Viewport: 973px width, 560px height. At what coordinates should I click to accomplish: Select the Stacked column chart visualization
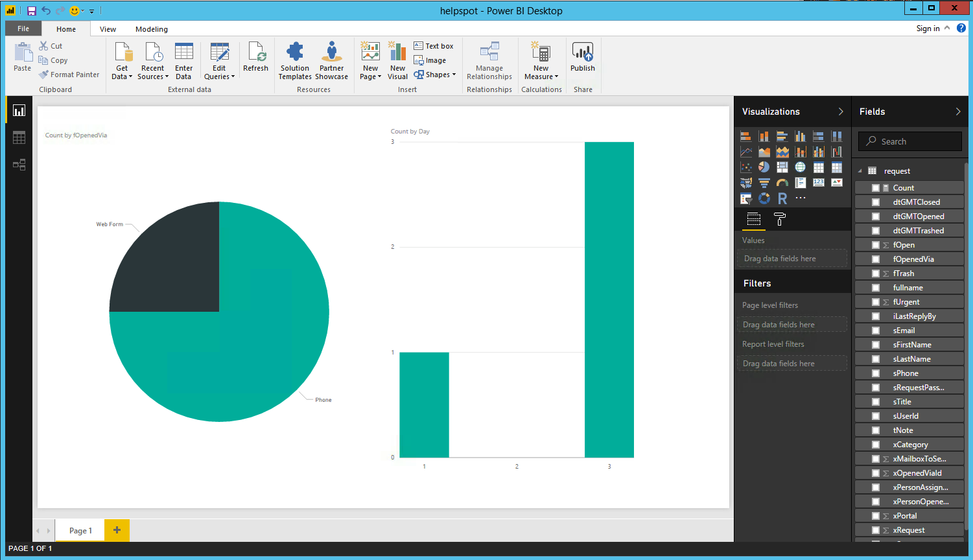click(764, 136)
